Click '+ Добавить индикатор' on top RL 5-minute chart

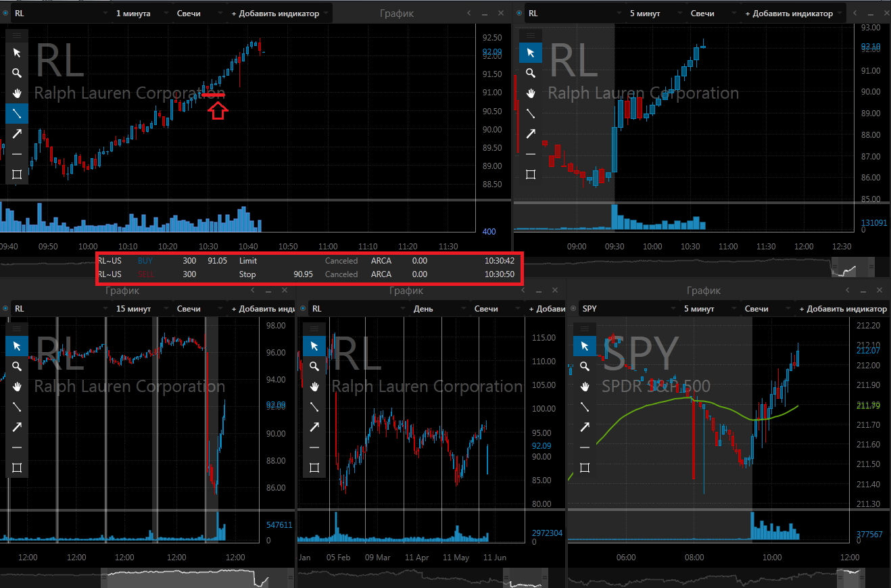click(794, 14)
